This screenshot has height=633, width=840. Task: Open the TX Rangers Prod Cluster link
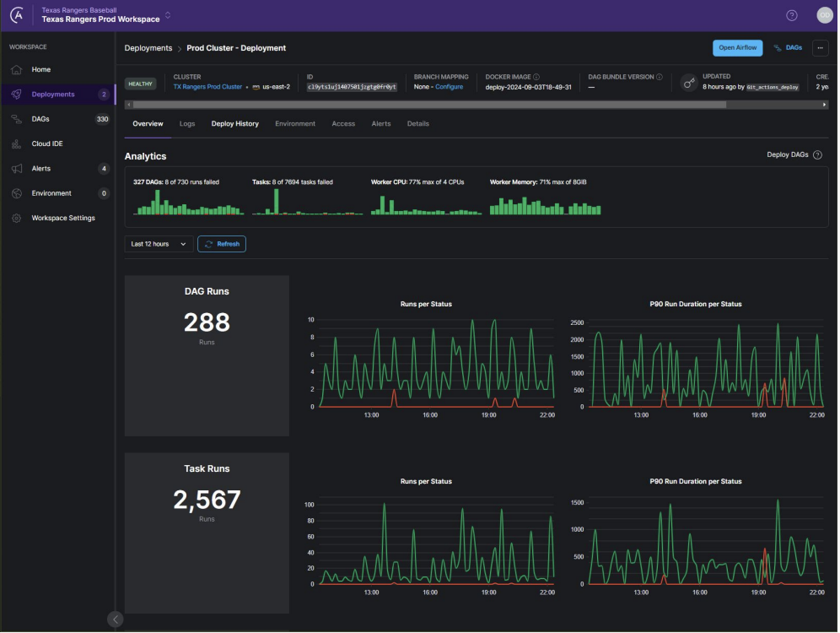[207, 87]
